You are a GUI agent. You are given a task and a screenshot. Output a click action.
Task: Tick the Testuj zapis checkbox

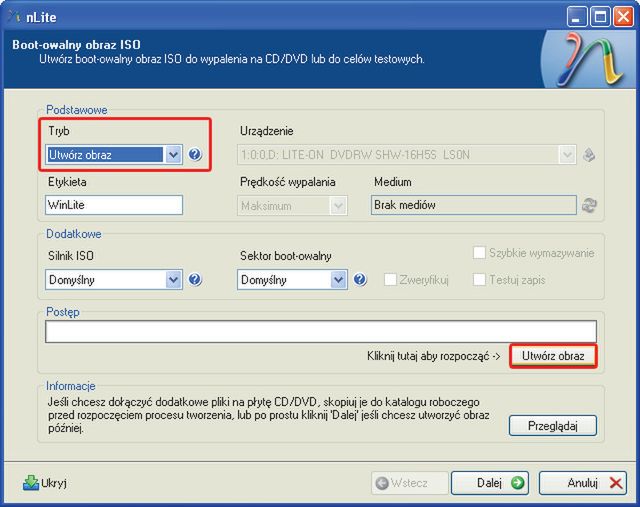479,280
